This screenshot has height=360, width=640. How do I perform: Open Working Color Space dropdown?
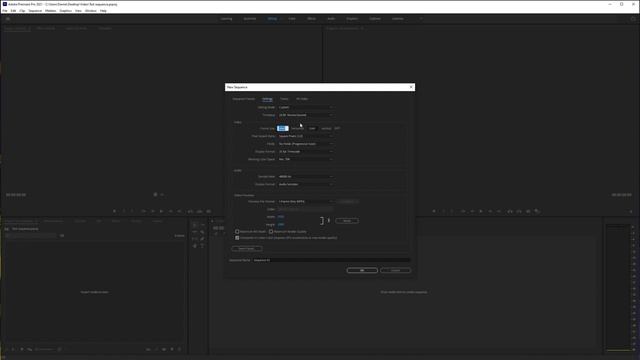[x=306, y=159]
